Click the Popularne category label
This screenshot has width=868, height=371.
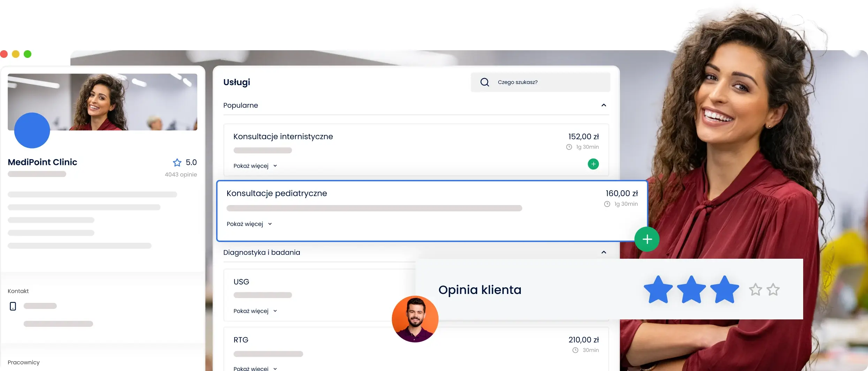(241, 105)
